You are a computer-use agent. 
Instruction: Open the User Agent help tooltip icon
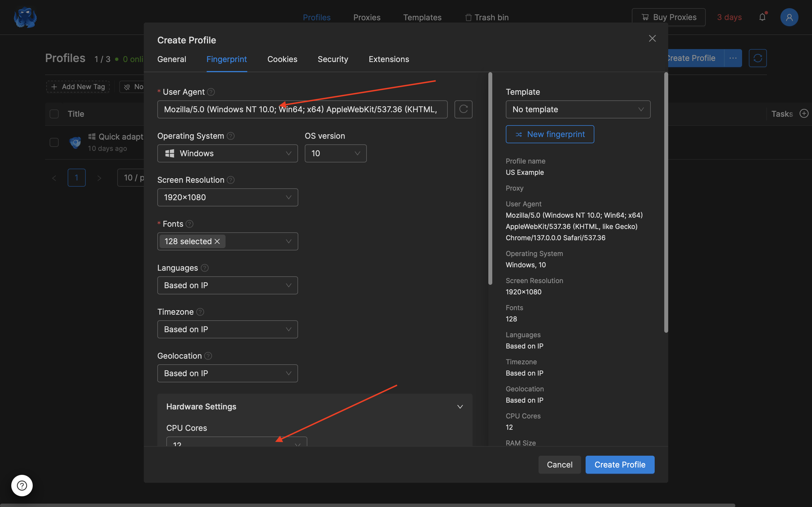coord(211,92)
